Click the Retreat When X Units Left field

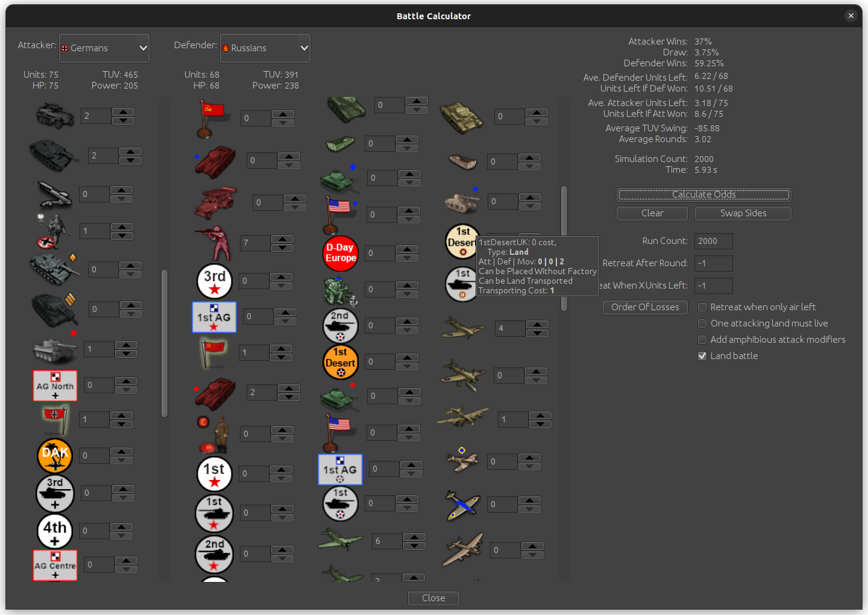[x=713, y=286]
